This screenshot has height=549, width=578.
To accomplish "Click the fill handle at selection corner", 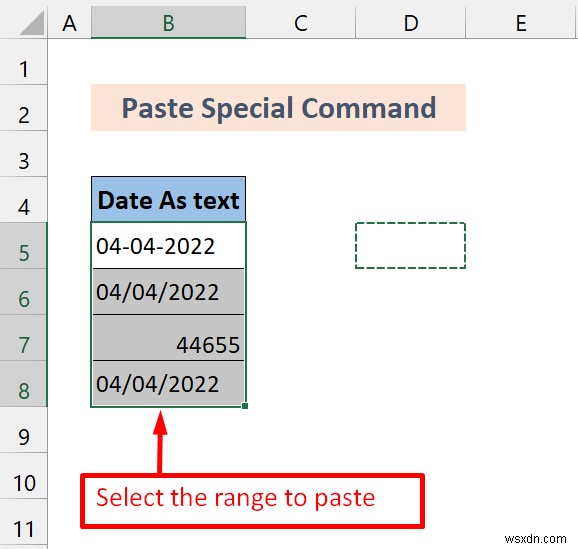I will 245,406.
